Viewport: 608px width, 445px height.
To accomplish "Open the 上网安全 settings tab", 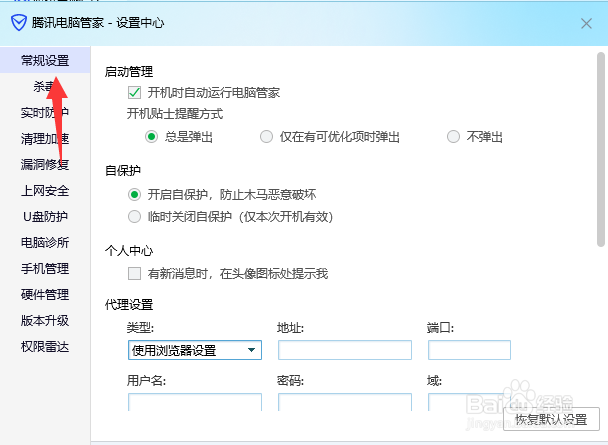I will point(45,190).
